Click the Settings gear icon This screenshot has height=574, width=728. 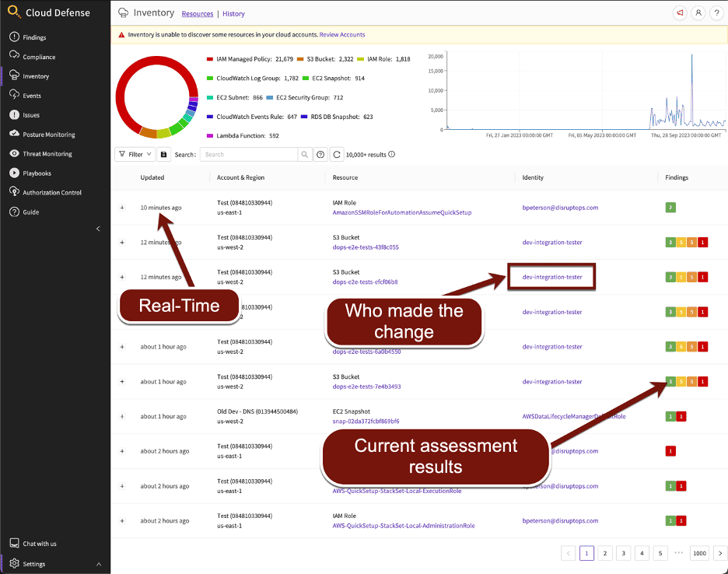[15, 563]
